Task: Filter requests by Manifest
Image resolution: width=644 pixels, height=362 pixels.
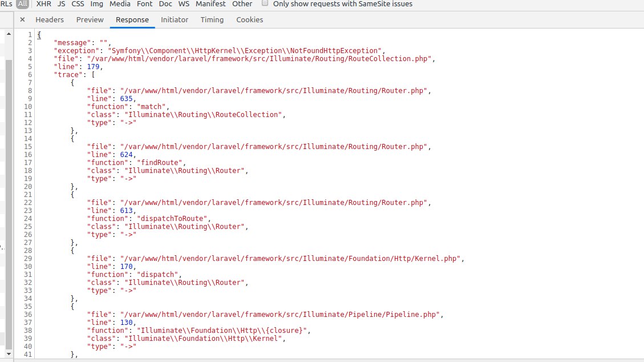Action: (x=210, y=3)
